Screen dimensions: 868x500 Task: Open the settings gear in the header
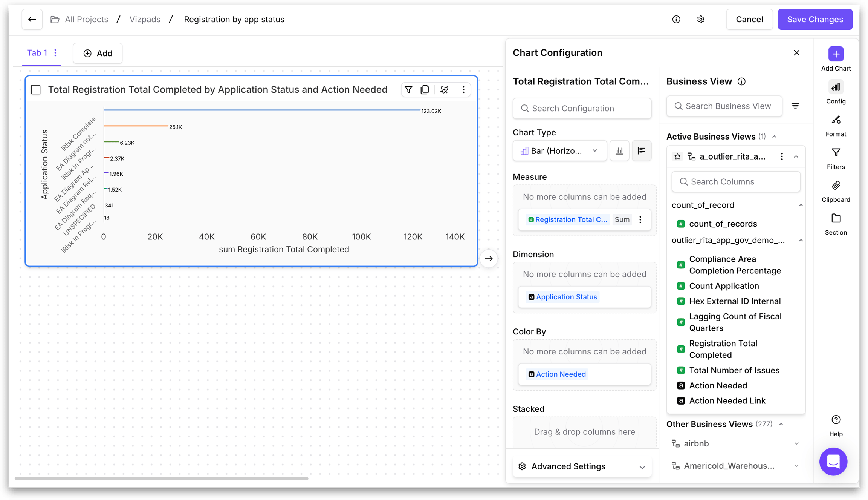pyautogui.click(x=701, y=19)
